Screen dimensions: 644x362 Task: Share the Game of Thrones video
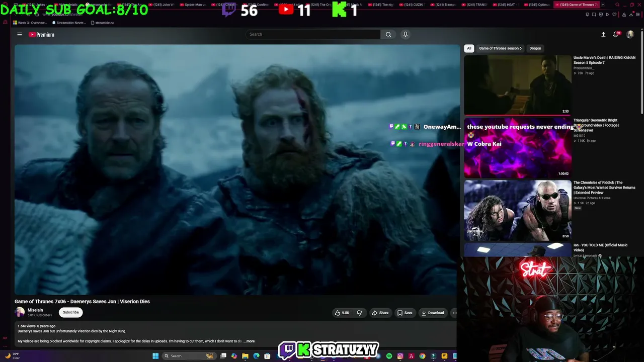click(x=380, y=313)
